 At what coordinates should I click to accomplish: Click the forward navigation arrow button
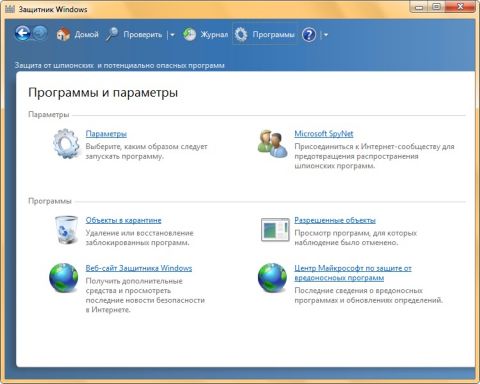[40, 34]
